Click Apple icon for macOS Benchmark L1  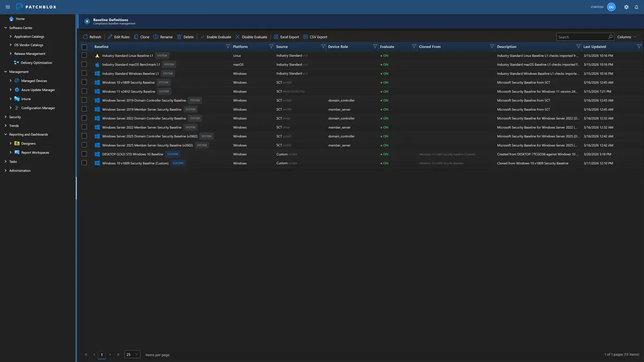point(97,64)
